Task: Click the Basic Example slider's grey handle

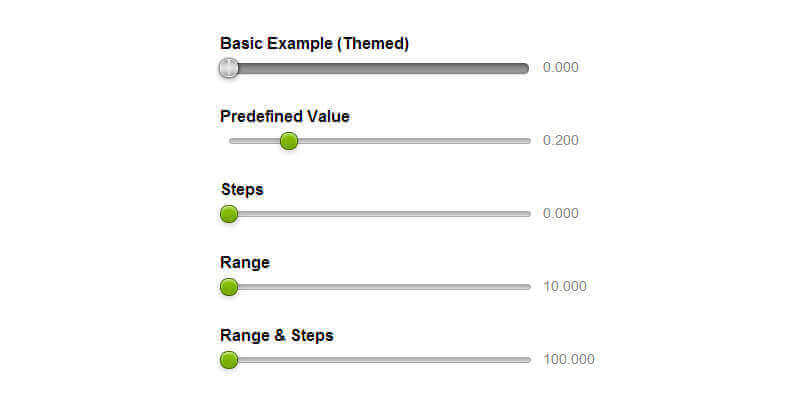Action: pos(229,68)
